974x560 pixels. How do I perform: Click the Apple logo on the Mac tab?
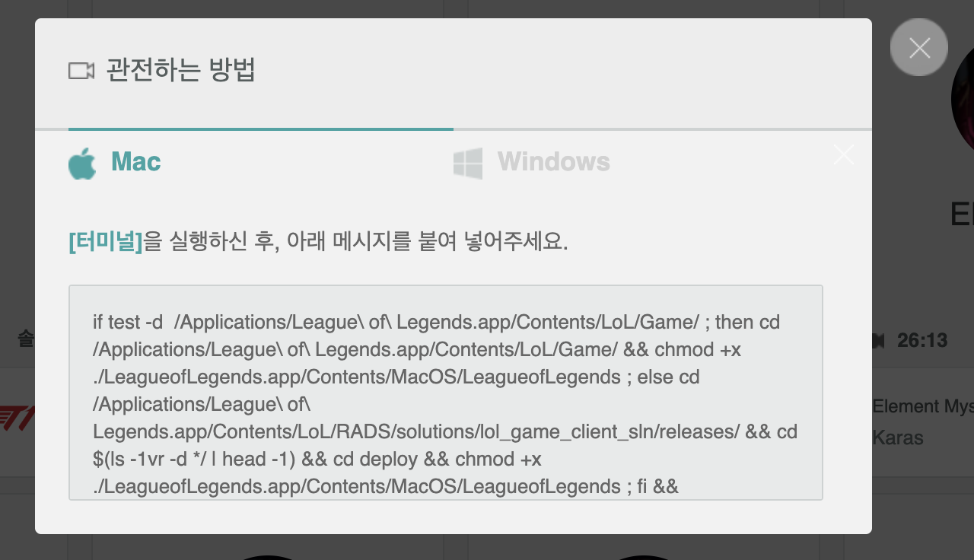click(82, 163)
